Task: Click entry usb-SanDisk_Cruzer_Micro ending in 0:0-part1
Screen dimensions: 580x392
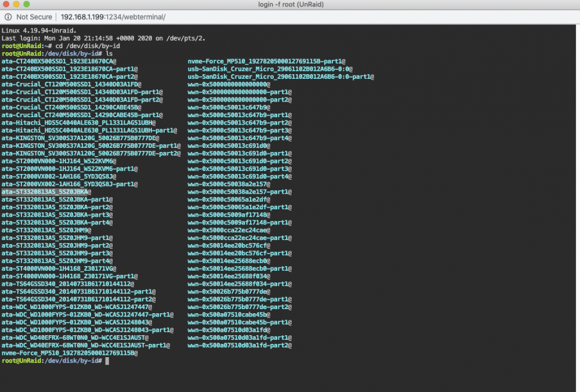Action: click(x=280, y=77)
